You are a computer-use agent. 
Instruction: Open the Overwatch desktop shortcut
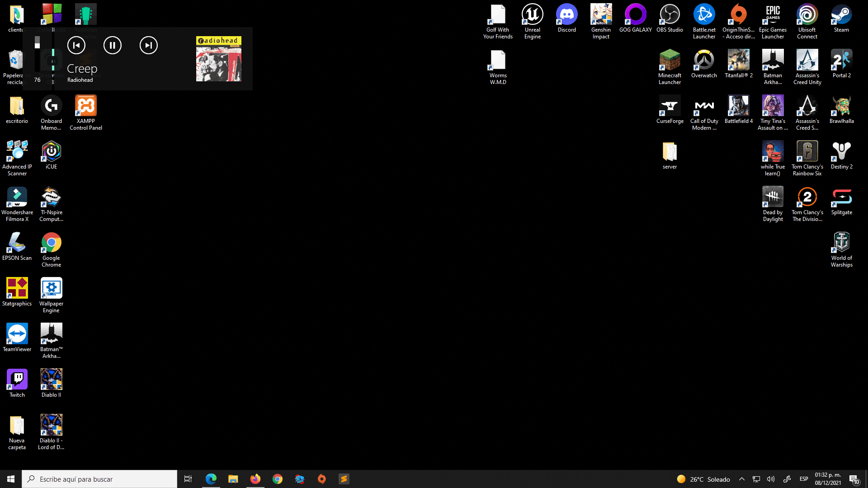point(704,64)
